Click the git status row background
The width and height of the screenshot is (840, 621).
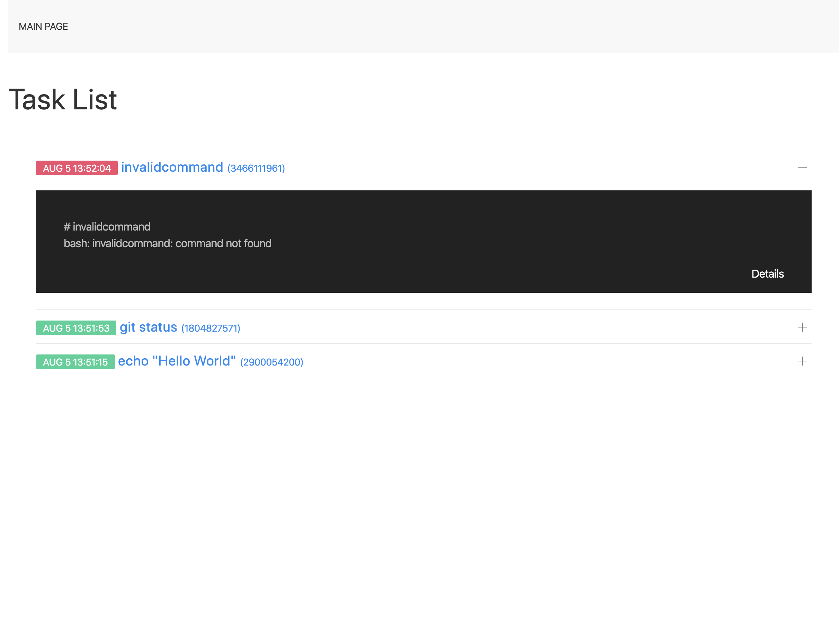pos(489,327)
